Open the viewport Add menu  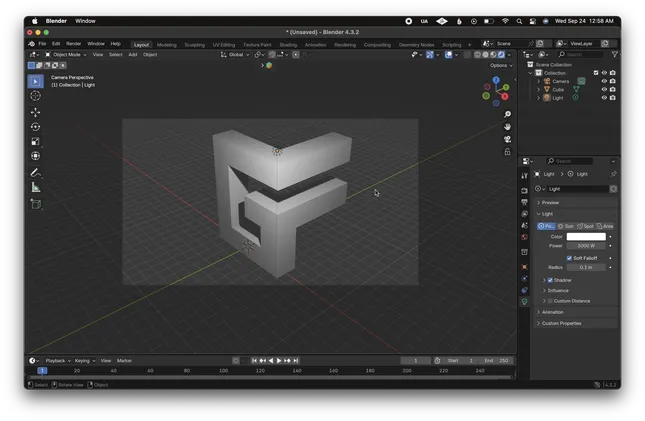click(132, 54)
